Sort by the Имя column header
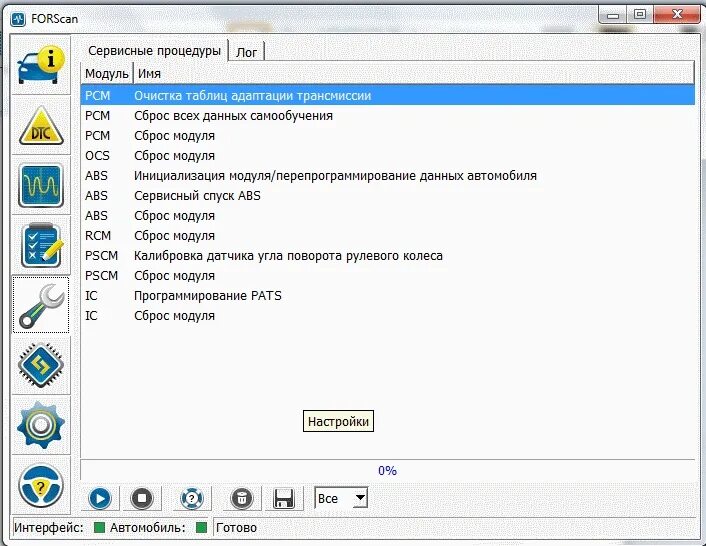This screenshot has height=546, width=706. 413,73
